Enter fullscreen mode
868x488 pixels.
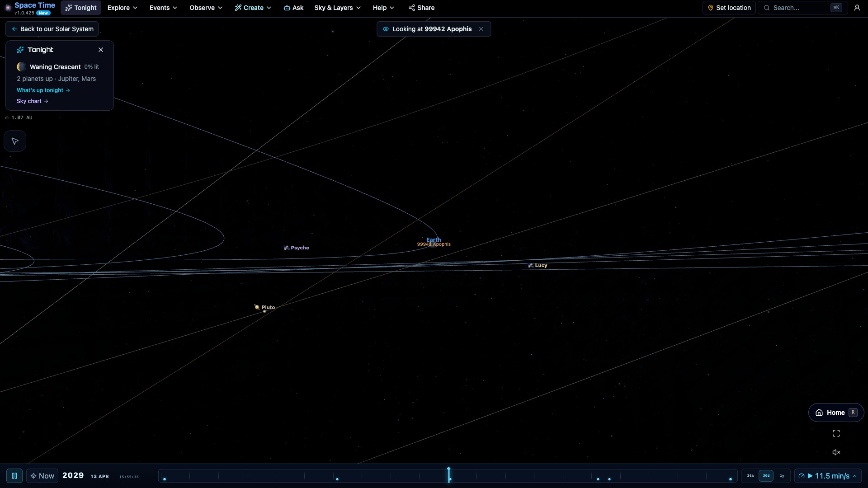coord(836,433)
